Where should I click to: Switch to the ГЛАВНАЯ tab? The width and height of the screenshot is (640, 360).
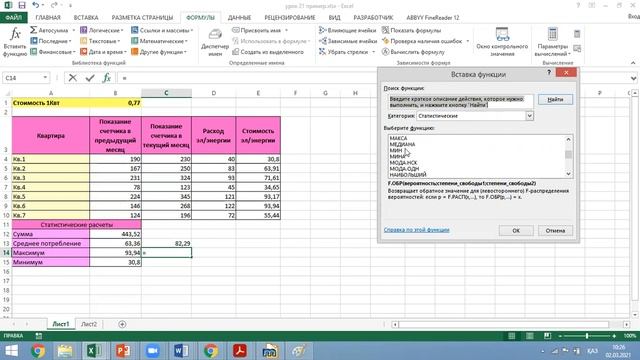[x=48, y=18]
